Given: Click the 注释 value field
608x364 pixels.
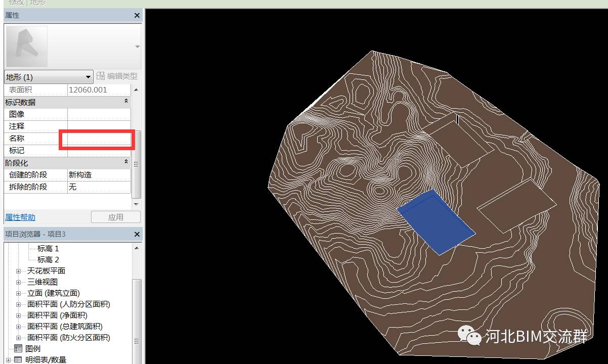Looking at the screenshot, I should [99, 126].
